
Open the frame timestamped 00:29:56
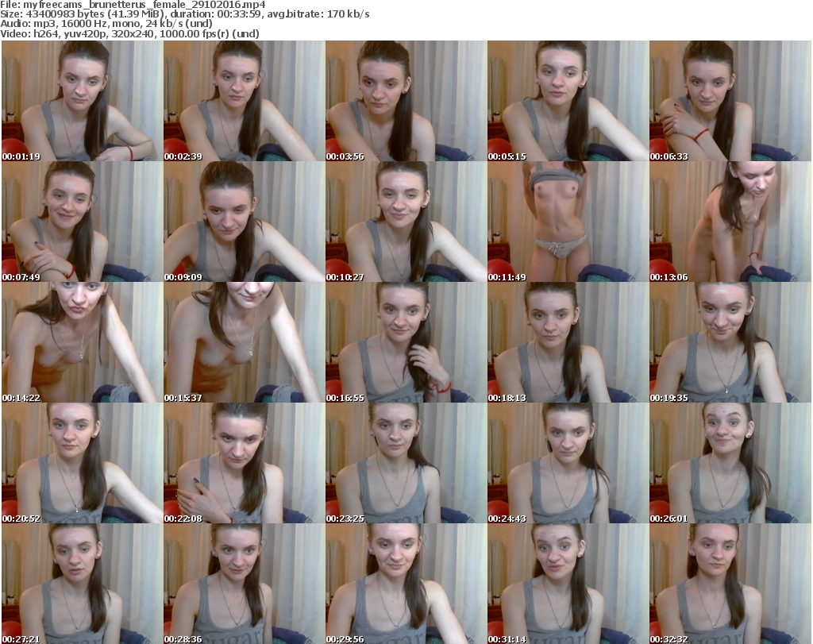405,584
